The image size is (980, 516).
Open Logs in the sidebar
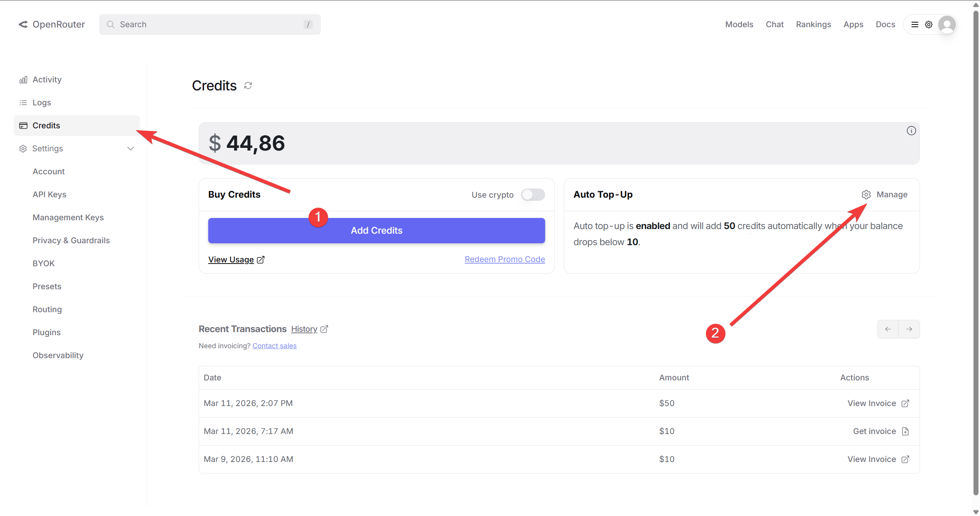77,103
